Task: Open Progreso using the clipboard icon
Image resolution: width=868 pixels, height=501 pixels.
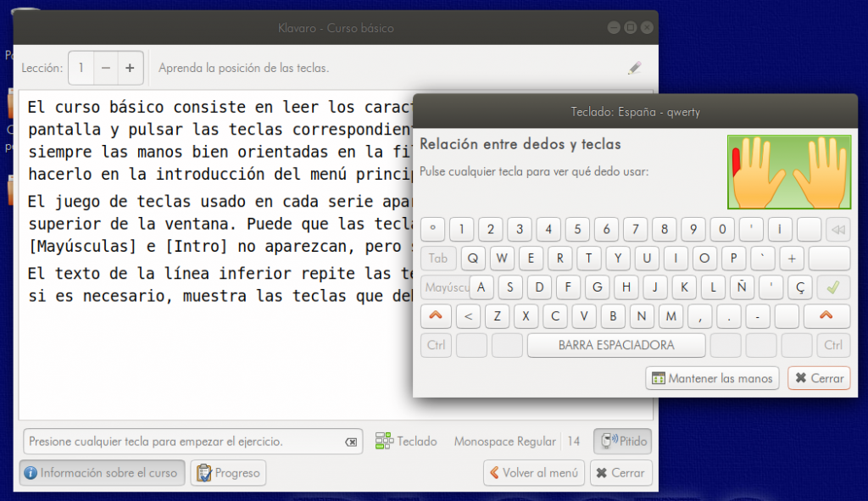Action: (203, 472)
